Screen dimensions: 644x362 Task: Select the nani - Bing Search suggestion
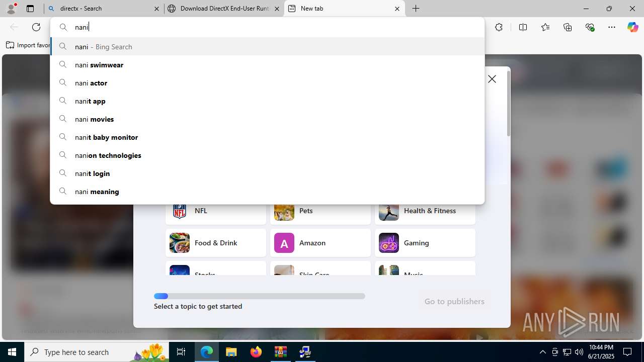point(267,46)
